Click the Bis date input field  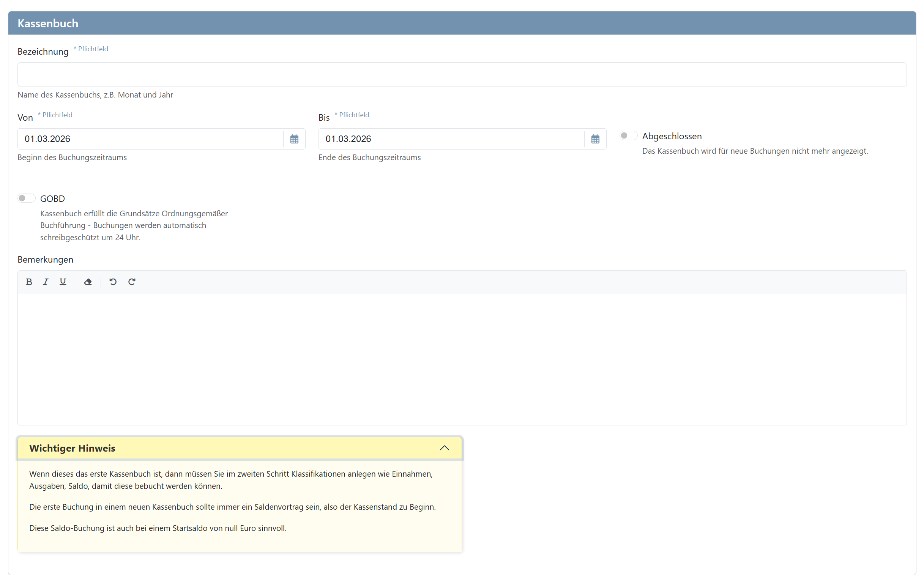451,139
